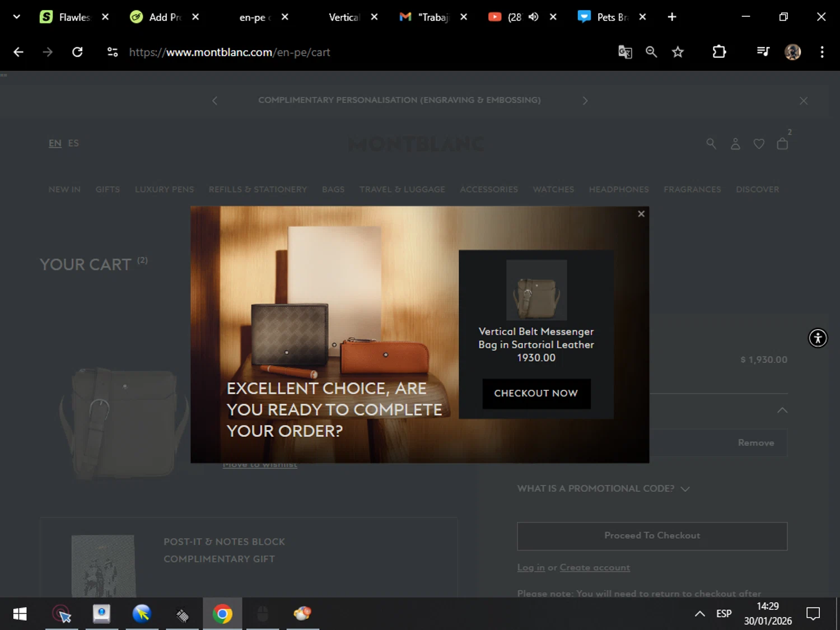
Task: Show previous promo banner message
Action: pyautogui.click(x=214, y=101)
